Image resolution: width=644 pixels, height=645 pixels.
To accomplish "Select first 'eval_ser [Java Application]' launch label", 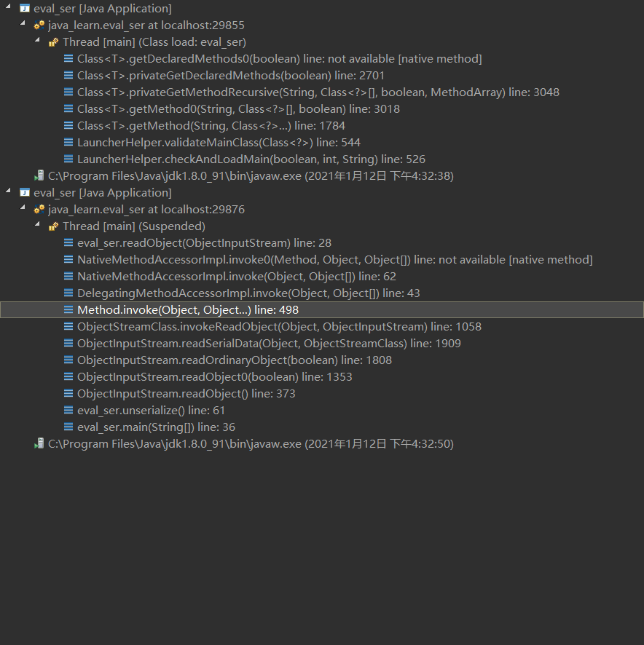I will (103, 9).
